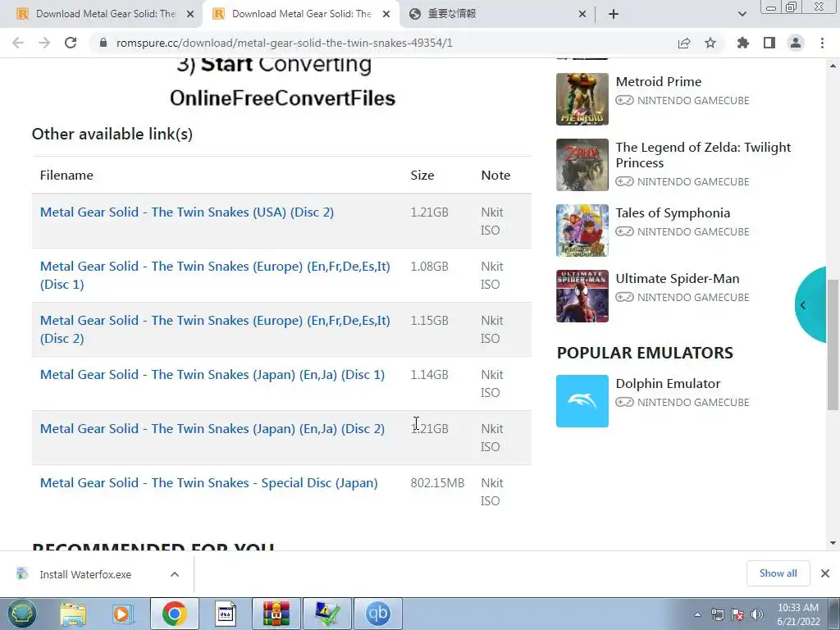Image resolution: width=840 pixels, height=630 pixels.
Task: Click the Chrome taskbar icon
Action: (174, 614)
